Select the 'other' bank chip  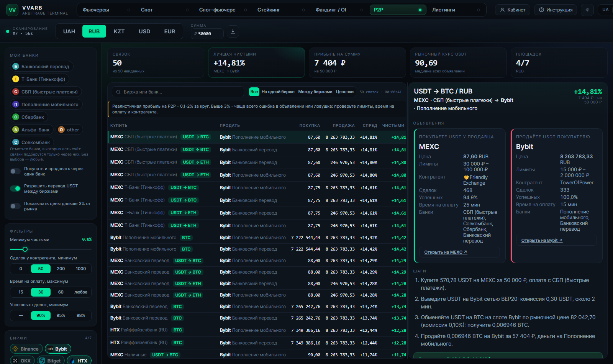69,130
